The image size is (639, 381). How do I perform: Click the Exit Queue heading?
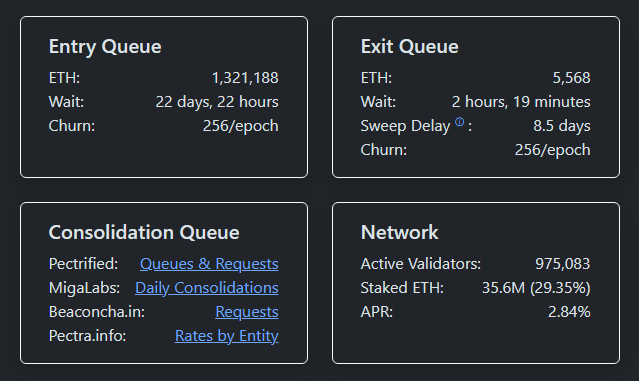click(x=410, y=46)
